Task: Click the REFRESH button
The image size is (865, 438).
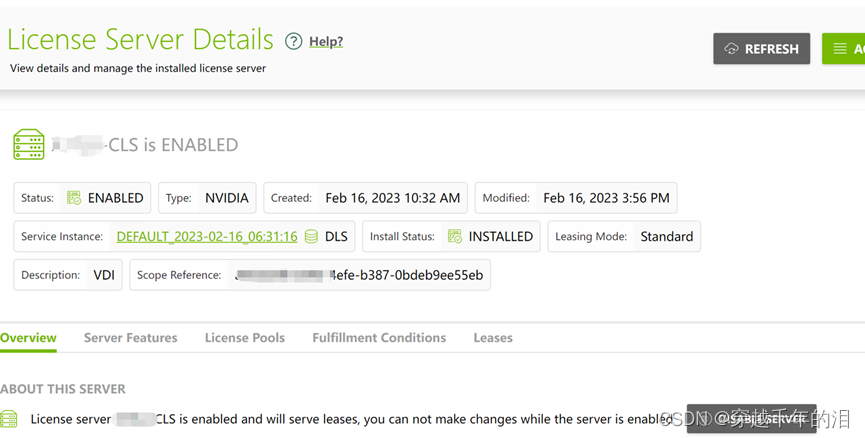Action: [x=761, y=49]
